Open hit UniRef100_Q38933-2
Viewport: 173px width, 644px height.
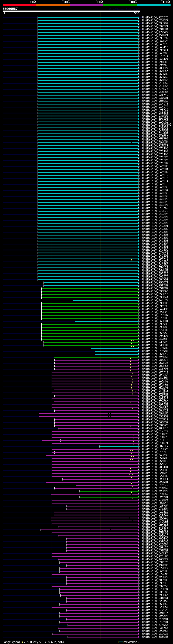(157, 125)
